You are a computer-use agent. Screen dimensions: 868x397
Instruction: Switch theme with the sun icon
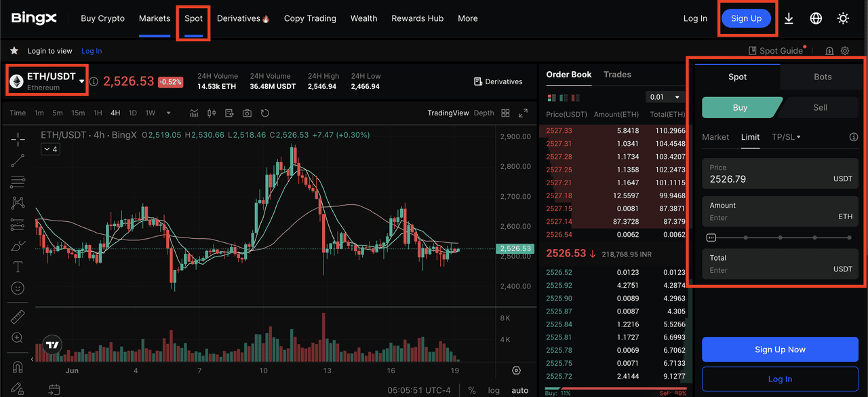point(843,18)
